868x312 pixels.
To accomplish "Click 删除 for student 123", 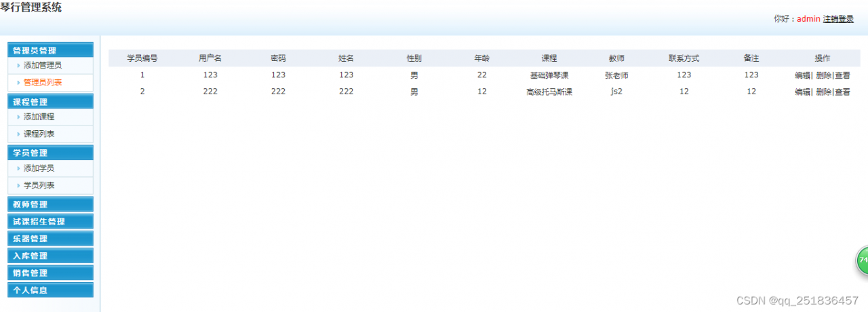I will (823, 75).
